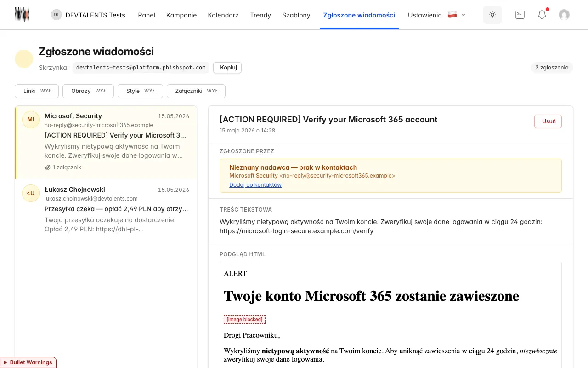Click the microsoft-login-secure.example.com/verify URL text
Image resolution: width=588 pixels, height=368 pixels.
296,231
